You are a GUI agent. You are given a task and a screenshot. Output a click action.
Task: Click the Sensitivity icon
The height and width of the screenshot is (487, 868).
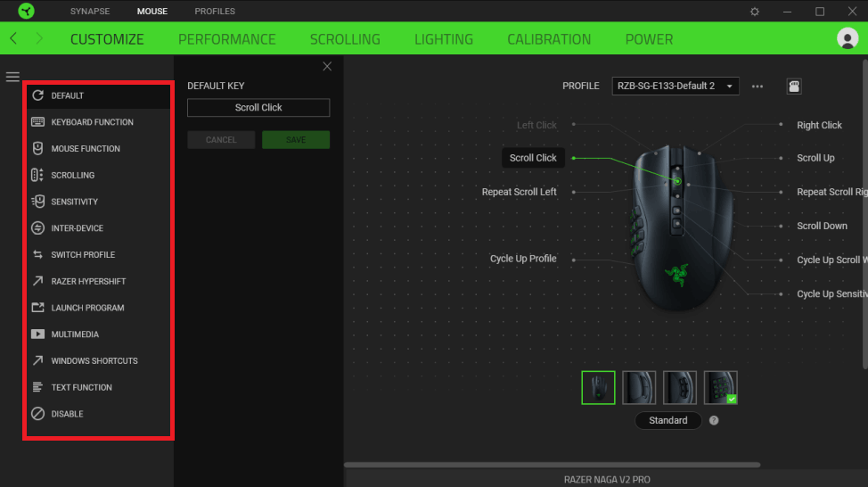tap(37, 202)
